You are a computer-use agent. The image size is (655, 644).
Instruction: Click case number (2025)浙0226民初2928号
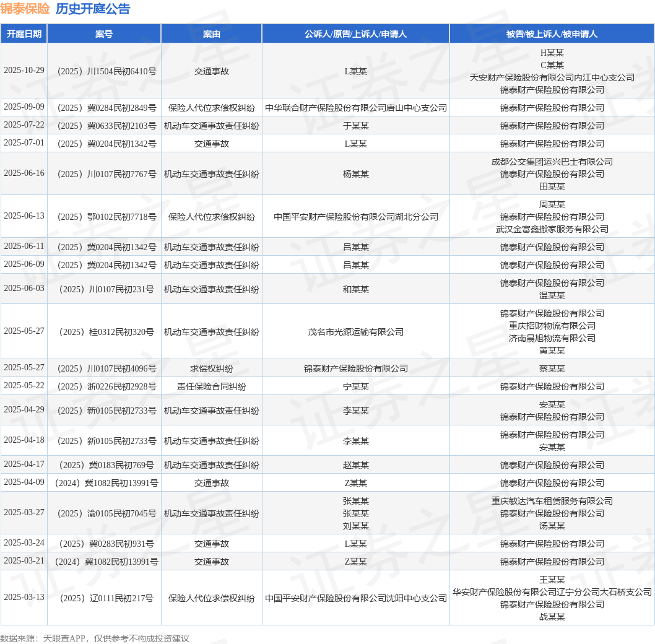pos(106,386)
